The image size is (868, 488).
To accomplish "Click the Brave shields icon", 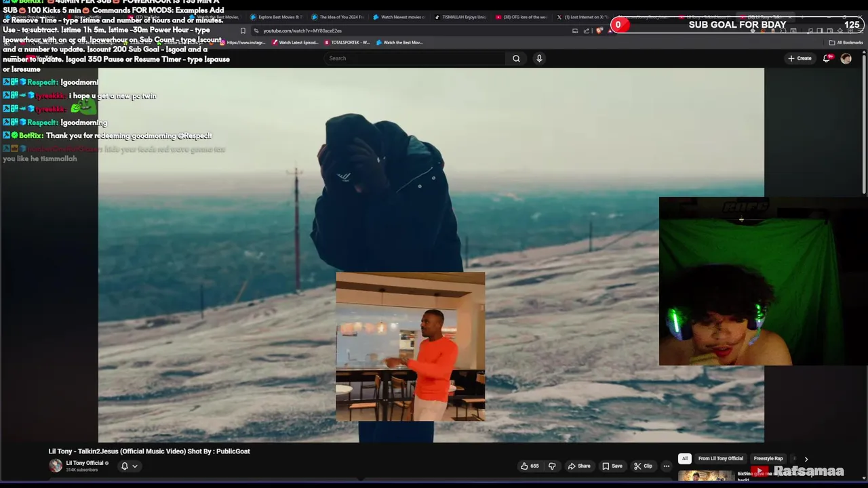I will [599, 30].
